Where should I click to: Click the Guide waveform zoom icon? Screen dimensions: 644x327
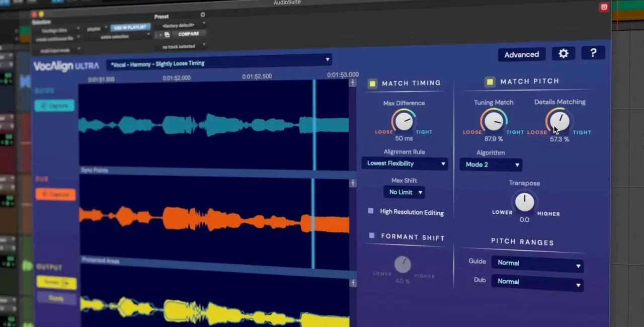(353, 83)
